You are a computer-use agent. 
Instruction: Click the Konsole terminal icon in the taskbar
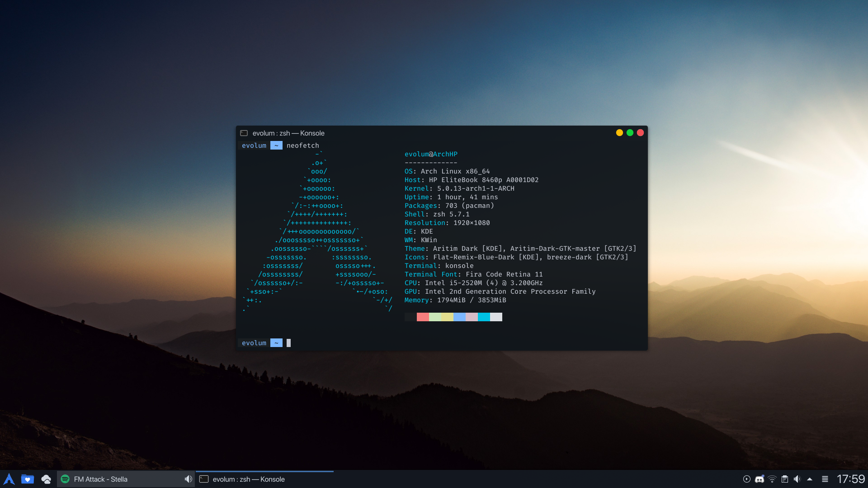click(204, 479)
